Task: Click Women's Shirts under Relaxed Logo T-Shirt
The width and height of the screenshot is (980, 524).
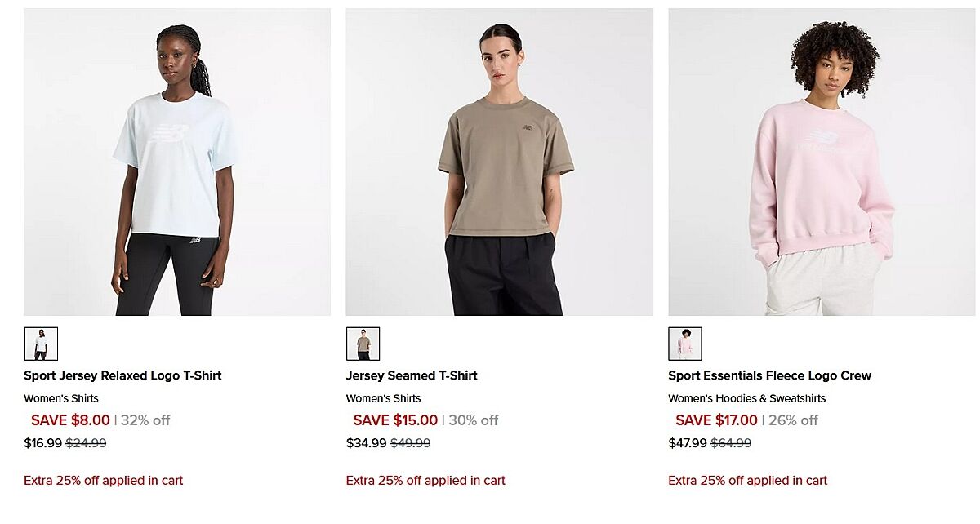Action: [x=61, y=398]
